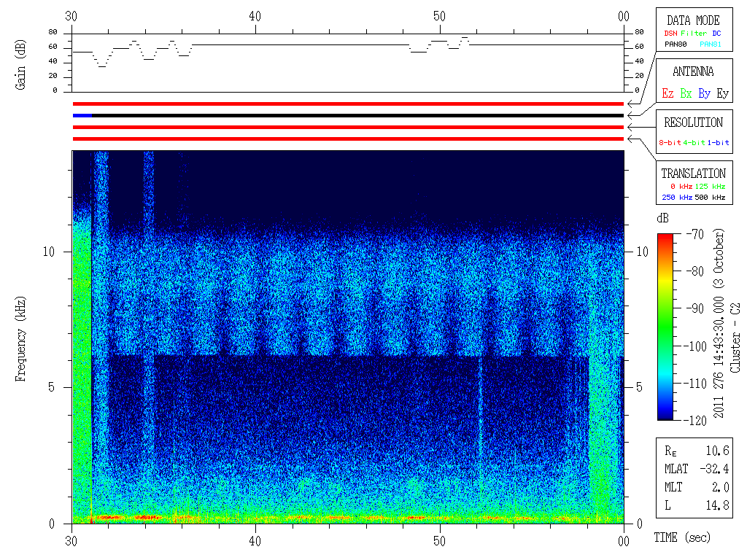The width and height of the screenshot is (747, 560).
Task: Select the blue By antenna label
Action: pyautogui.click(x=704, y=93)
